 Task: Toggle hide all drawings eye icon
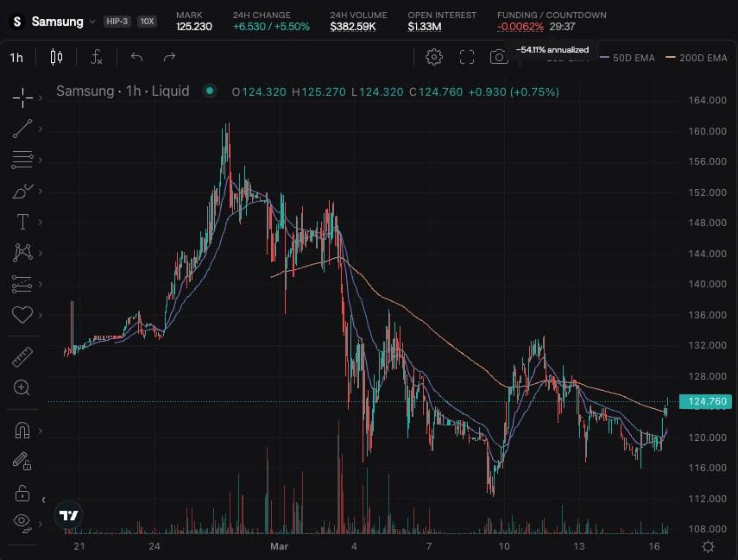pos(22,521)
